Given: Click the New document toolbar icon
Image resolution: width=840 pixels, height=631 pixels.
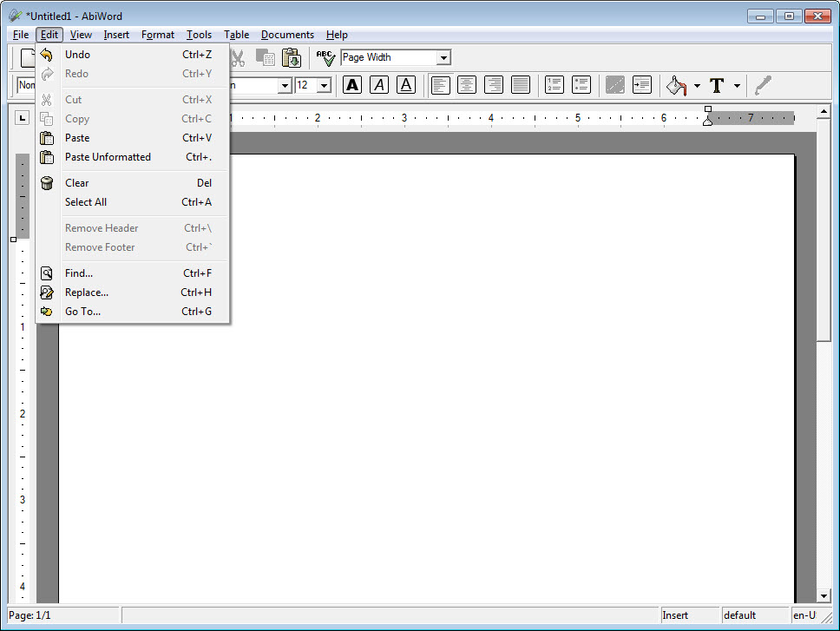Looking at the screenshot, I should click(x=28, y=58).
